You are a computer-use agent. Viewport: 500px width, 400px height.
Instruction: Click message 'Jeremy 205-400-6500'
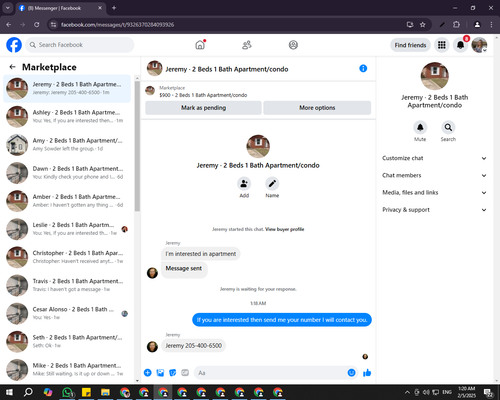tap(193, 346)
